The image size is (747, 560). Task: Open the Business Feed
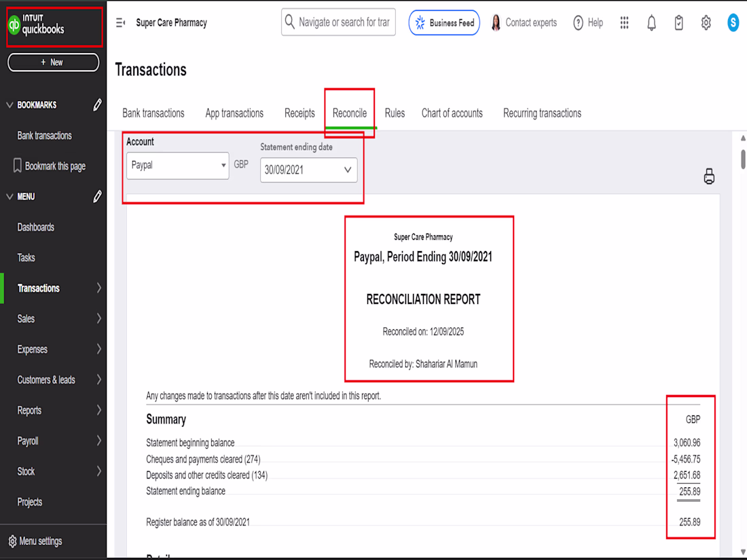444,22
